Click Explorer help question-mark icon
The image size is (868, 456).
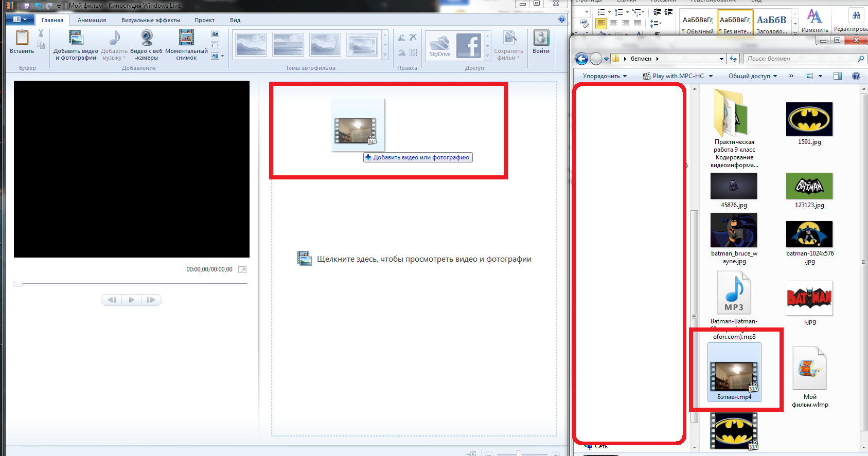(x=856, y=76)
